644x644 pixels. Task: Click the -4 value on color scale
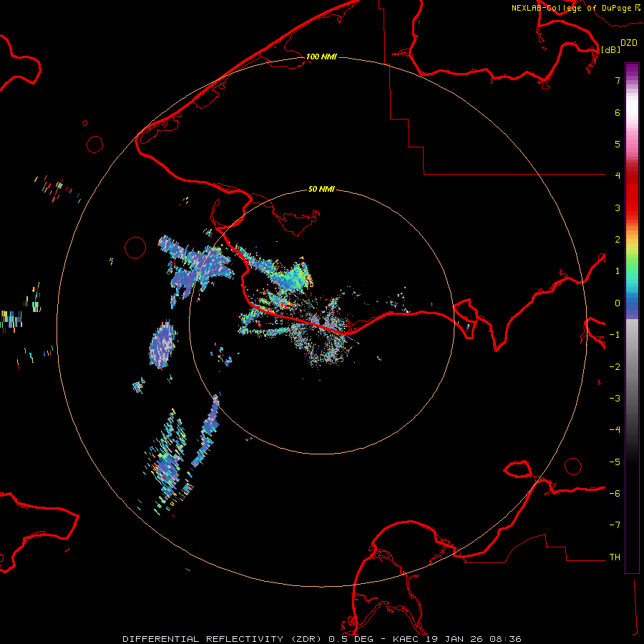click(x=615, y=430)
